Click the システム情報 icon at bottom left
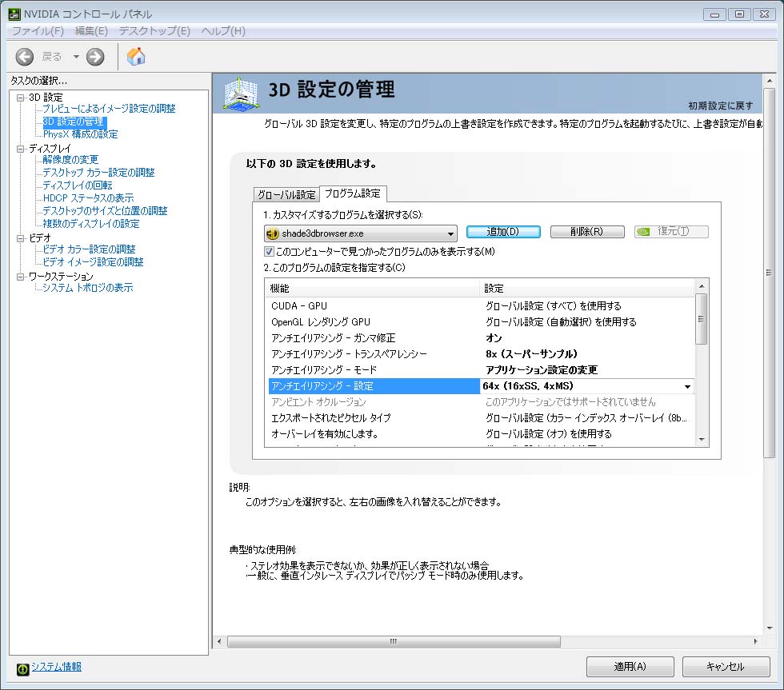784x690 pixels. (x=22, y=669)
